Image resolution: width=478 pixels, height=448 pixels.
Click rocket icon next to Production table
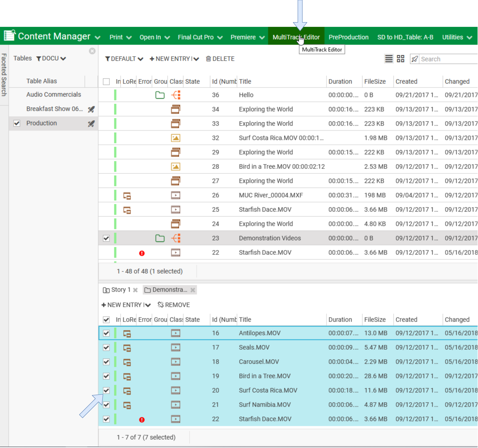click(91, 124)
